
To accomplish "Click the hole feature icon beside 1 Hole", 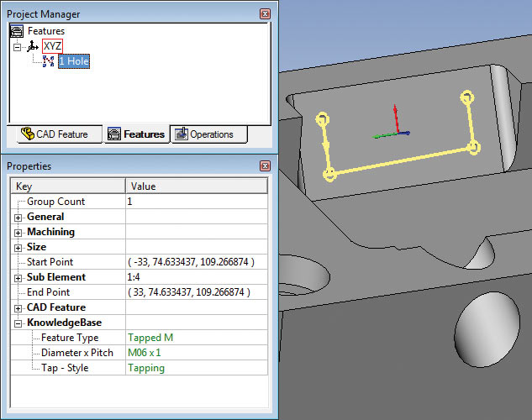I will point(48,61).
